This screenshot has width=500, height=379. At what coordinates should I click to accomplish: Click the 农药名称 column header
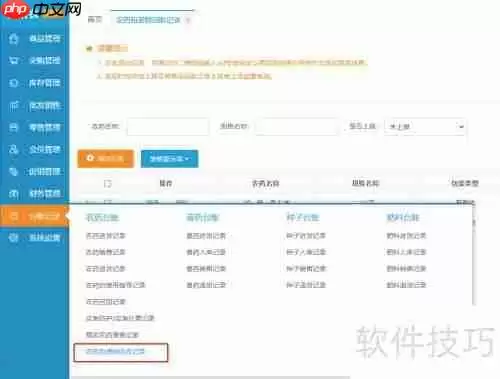pyautogui.click(x=266, y=183)
